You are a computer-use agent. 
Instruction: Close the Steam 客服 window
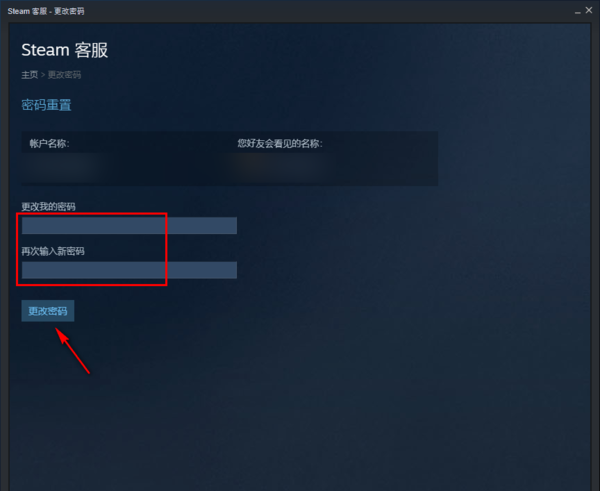[589, 10]
